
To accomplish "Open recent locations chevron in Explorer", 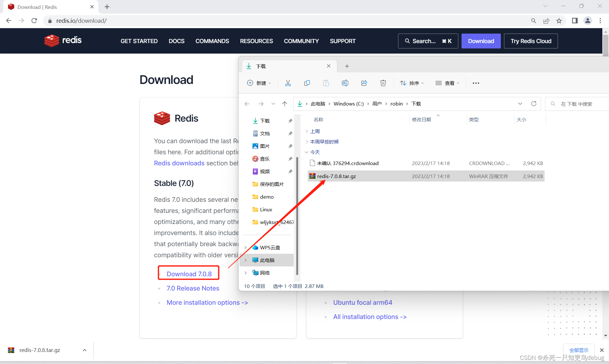I will coord(273,104).
